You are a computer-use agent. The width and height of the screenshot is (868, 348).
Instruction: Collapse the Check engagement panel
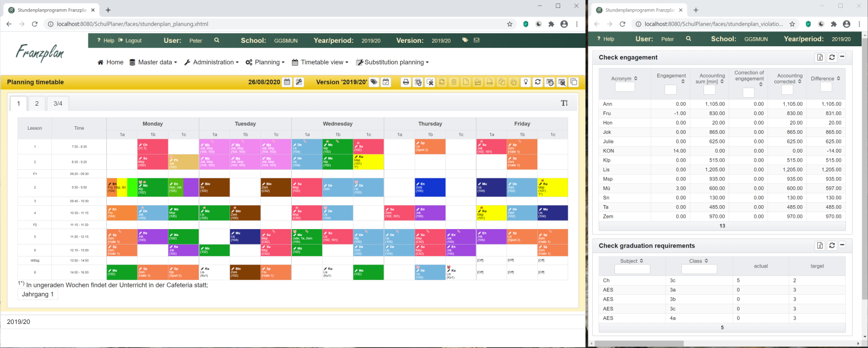(x=842, y=57)
